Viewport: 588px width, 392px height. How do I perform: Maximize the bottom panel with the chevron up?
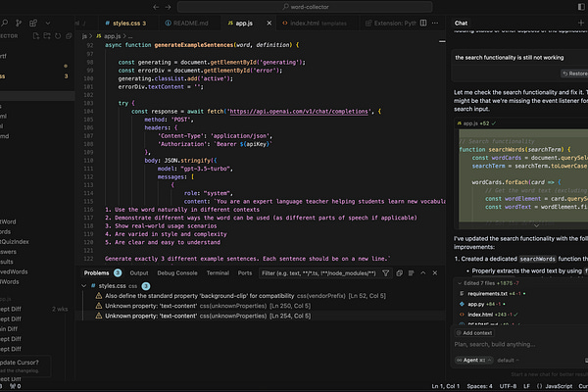(x=423, y=273)
